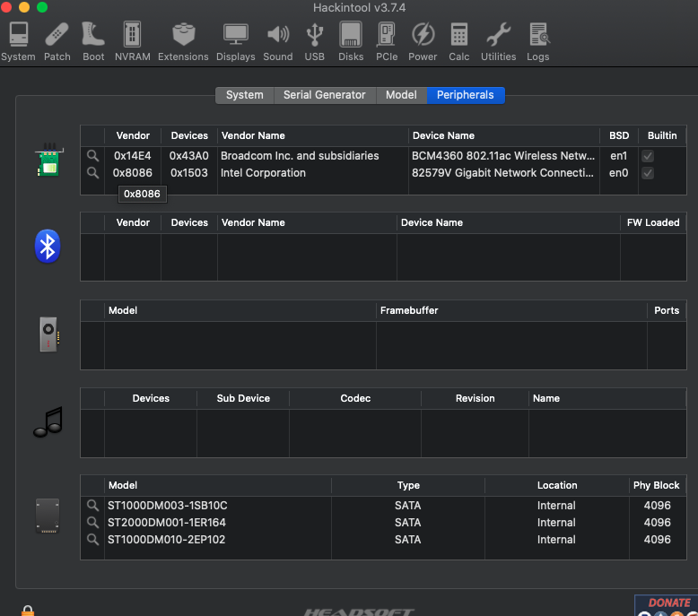Click the Builtin column header
The height and width of the screenshot is (616, 698).
[x=662, y=135]
